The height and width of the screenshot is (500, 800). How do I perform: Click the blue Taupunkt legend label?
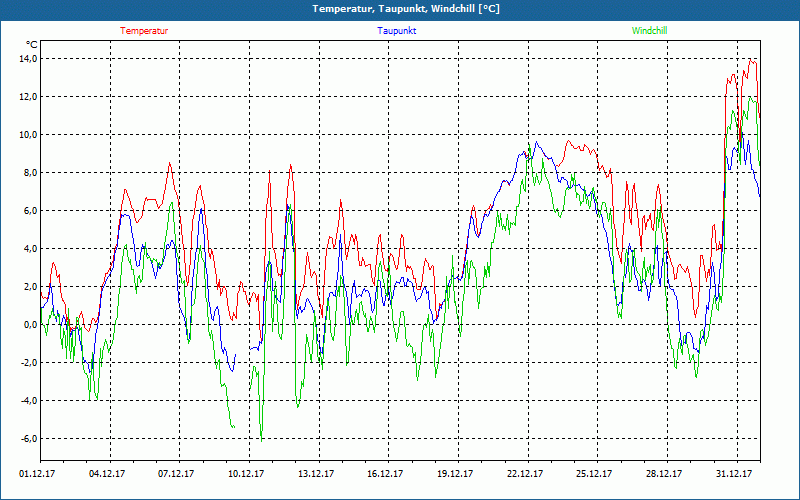coord(397,31)
